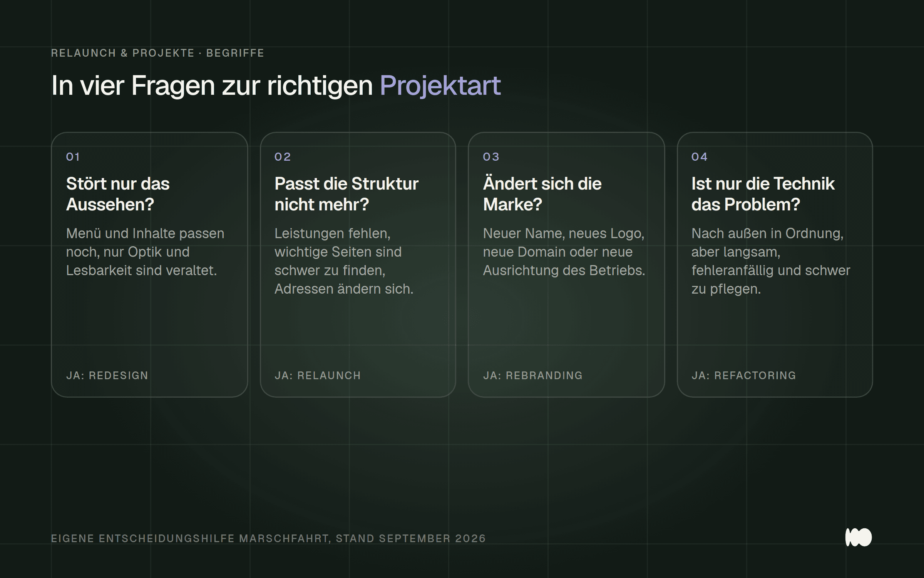Click 'Ist nur die Technik das Problem?'
The image size is (924, 578).
coord(763,194)
